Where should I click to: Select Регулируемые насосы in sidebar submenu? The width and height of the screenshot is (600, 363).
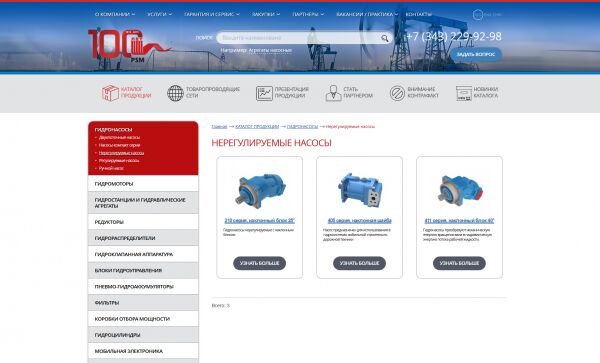pos(119,161)
